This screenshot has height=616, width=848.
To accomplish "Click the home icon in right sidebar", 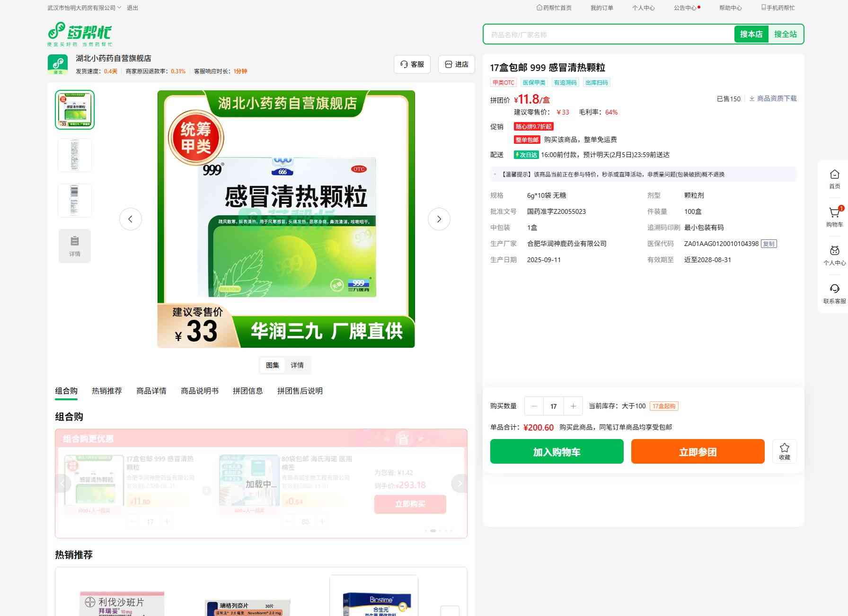I will pyautogui.click(x=834, y=179).
